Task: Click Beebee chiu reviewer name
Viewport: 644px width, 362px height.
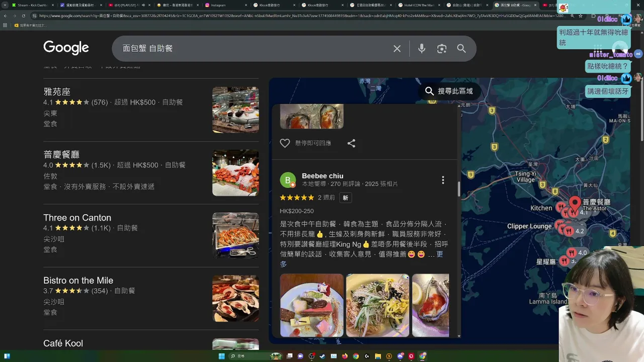Action: [x=323, y=176]
